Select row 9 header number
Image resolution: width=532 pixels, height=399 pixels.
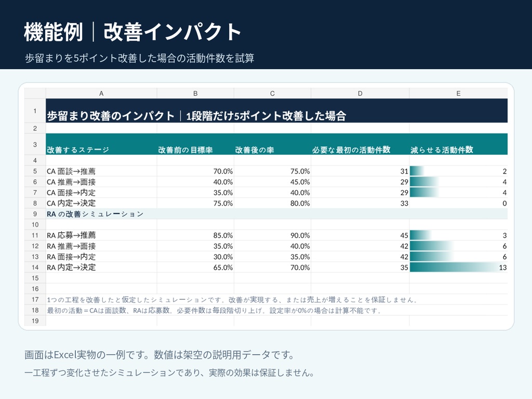coord(35,214)
